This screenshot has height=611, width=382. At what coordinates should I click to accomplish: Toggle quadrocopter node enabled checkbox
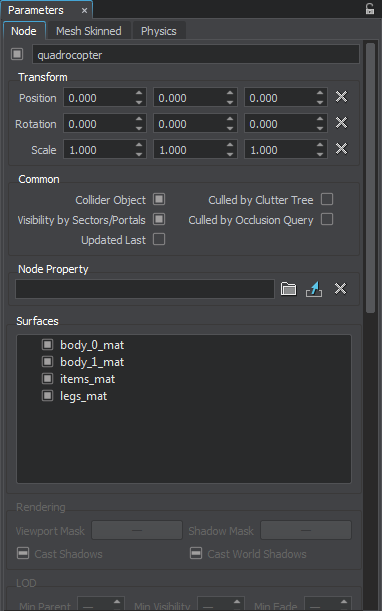(x=17, y=54)
